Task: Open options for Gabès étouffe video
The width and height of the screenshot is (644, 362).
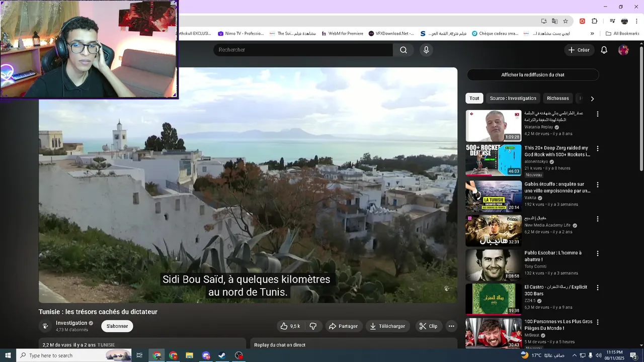Action: point(598,185)
